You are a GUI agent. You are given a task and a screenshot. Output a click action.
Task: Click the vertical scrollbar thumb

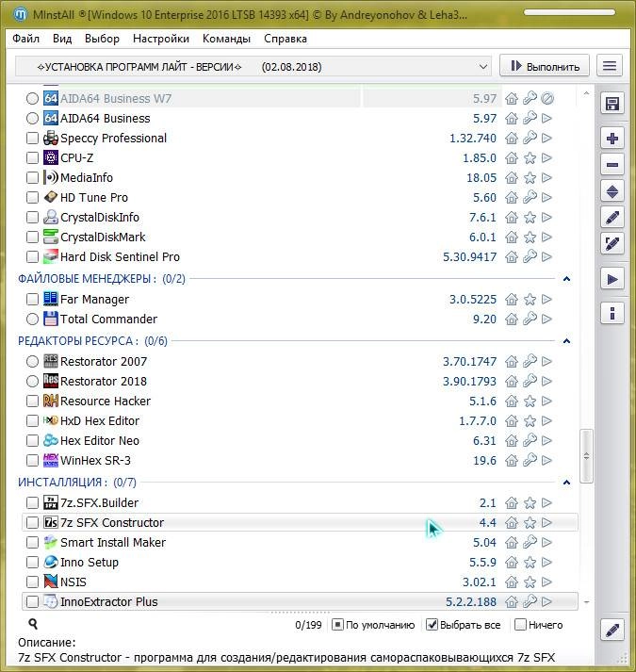coord(586,456)
